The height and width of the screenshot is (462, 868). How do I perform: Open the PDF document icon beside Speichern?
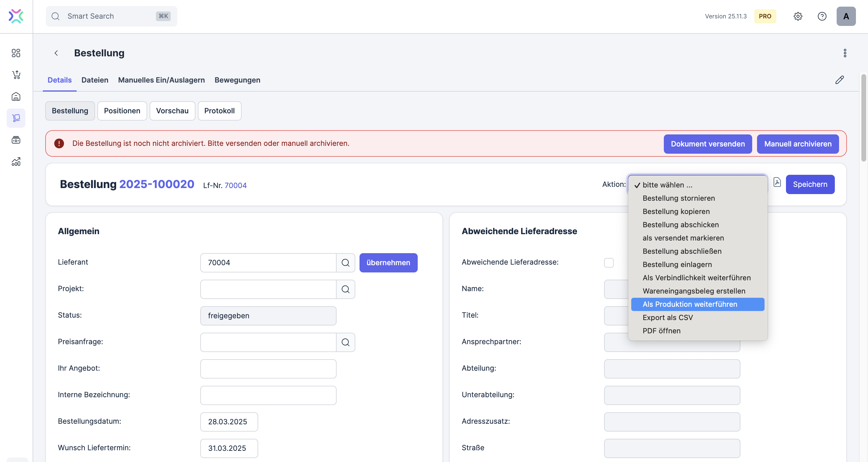(777, 183)
